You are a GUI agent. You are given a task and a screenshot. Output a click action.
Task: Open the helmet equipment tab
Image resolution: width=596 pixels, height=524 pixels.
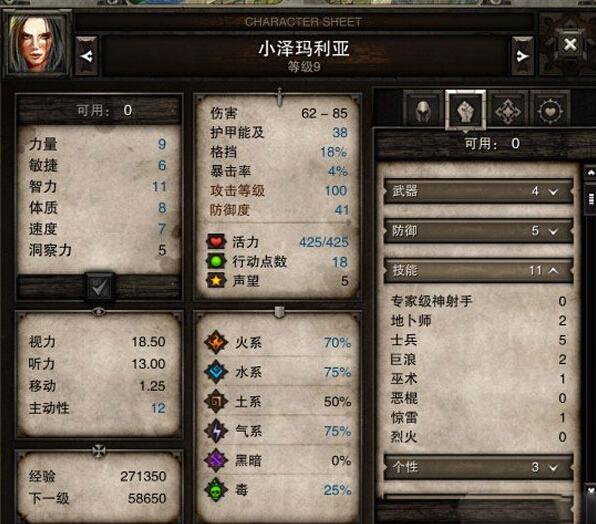[x=423, y=111]
